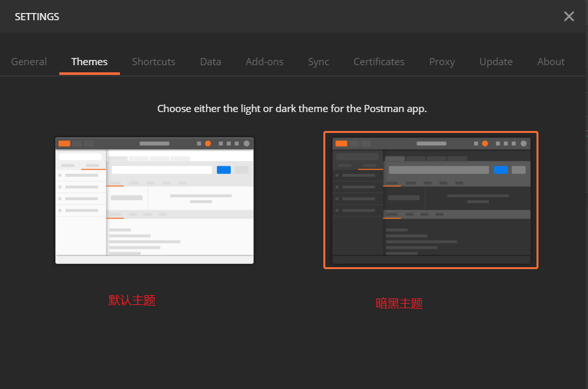Select the Themes tab
This screenshot has width=588, height=389.
pos(89,61)
